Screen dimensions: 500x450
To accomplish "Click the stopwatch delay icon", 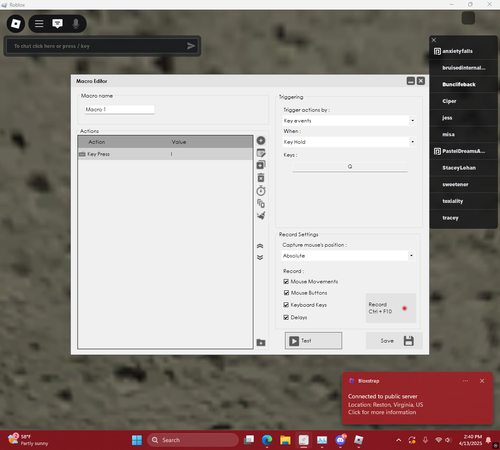I will (x=261, y=191).
